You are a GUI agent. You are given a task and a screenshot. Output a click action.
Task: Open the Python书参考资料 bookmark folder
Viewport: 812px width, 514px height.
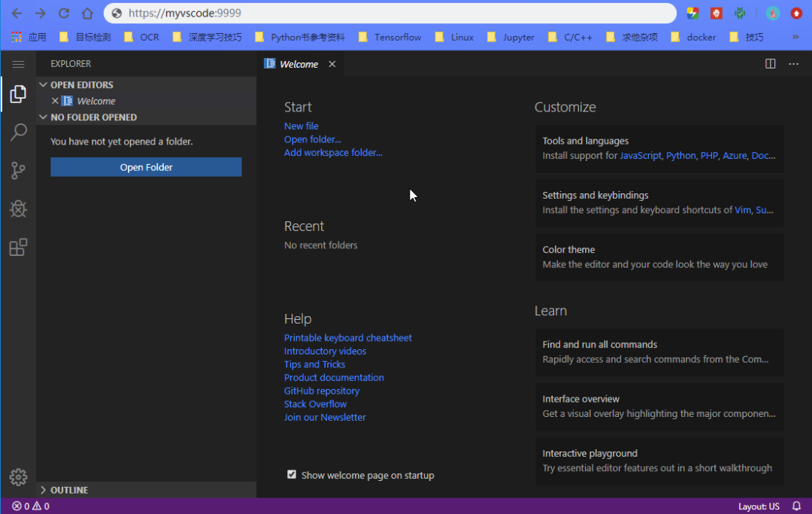coord(300,38)
